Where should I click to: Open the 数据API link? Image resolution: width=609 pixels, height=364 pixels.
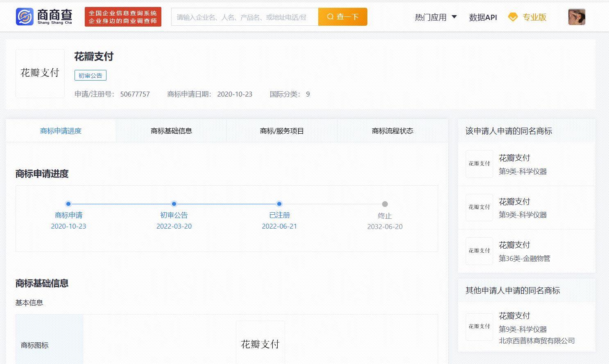(x=483, y=17)
